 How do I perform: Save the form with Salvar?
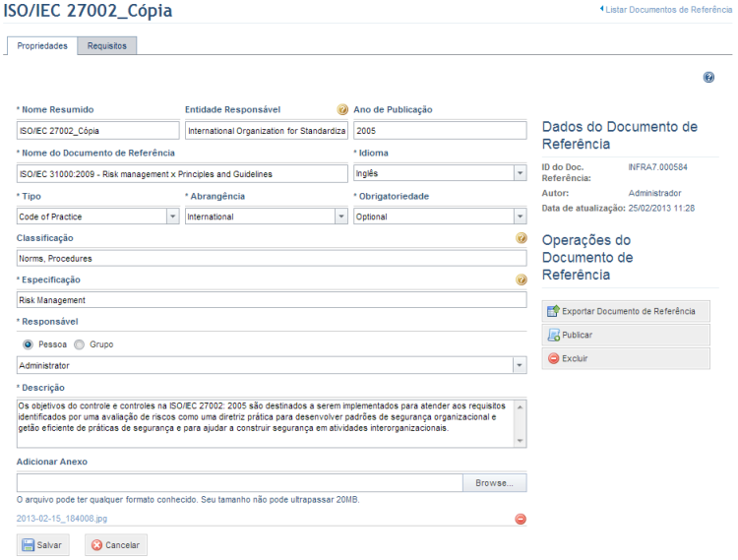click(43, 545)
